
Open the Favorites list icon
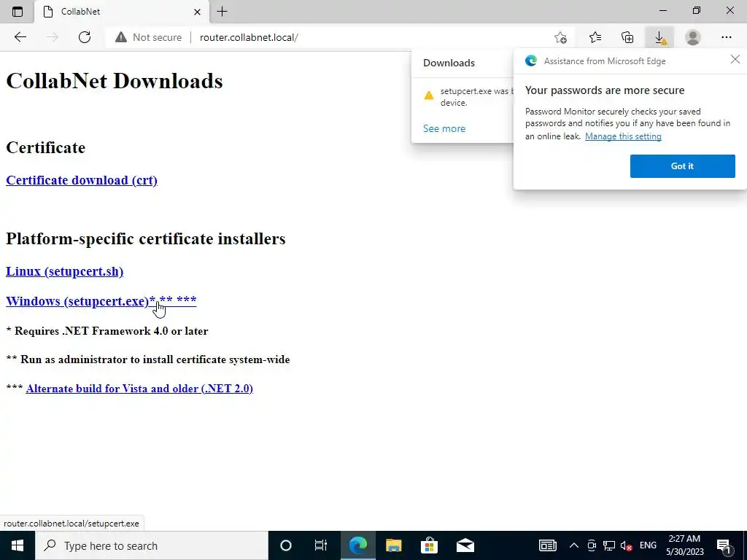point(595,37)
